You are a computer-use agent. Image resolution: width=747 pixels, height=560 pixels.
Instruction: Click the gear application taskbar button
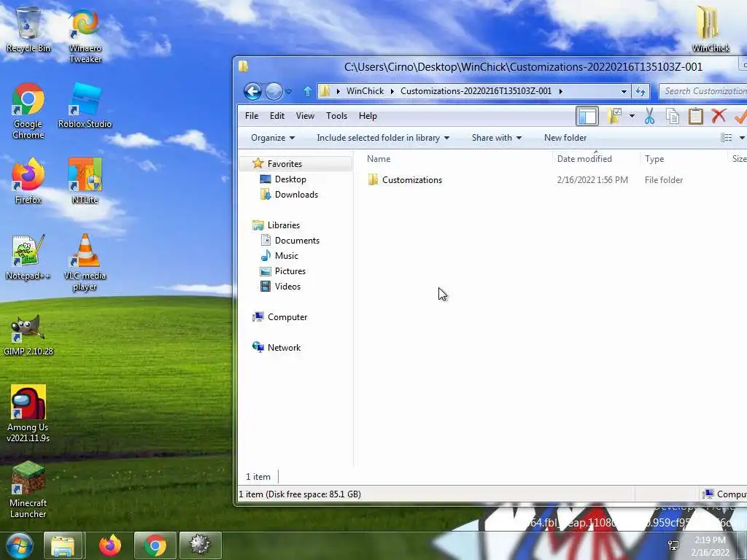click(x=200, y=545)
